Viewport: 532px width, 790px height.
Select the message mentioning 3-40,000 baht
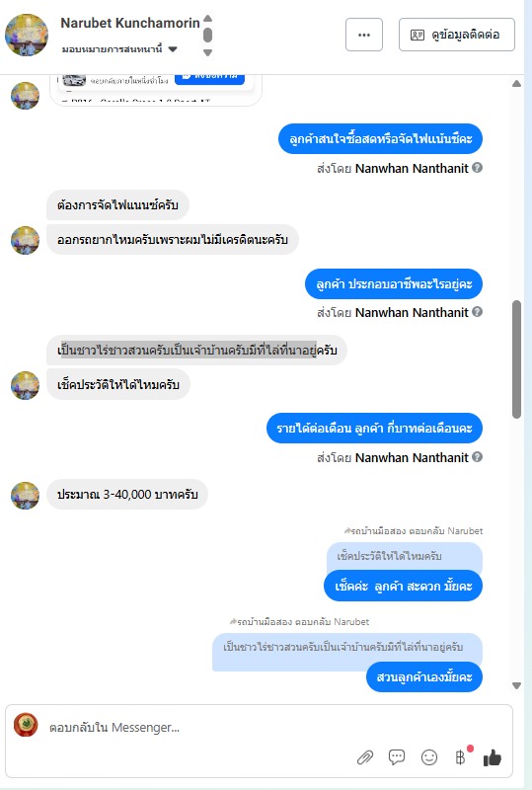pos(127,495)
